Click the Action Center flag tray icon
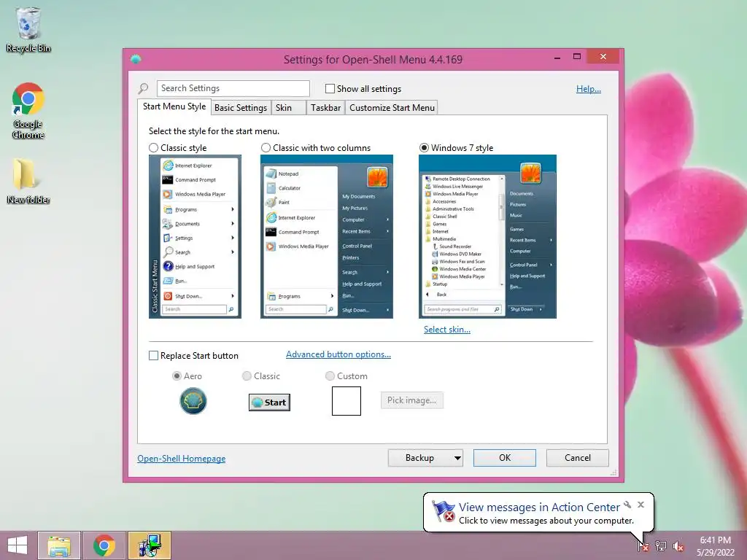The image size is (747, 560). click(x=643, y=545)
